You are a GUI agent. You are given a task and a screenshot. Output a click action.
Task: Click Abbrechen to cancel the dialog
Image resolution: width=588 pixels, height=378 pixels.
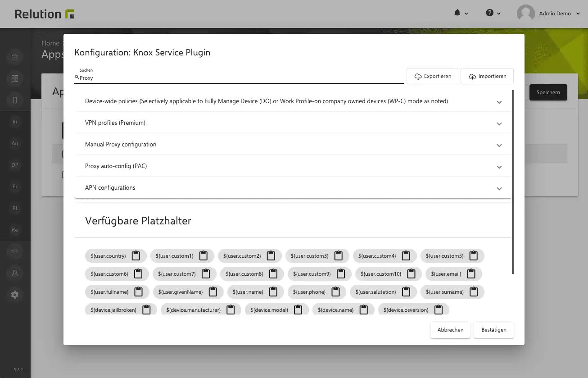pos(450,330)
